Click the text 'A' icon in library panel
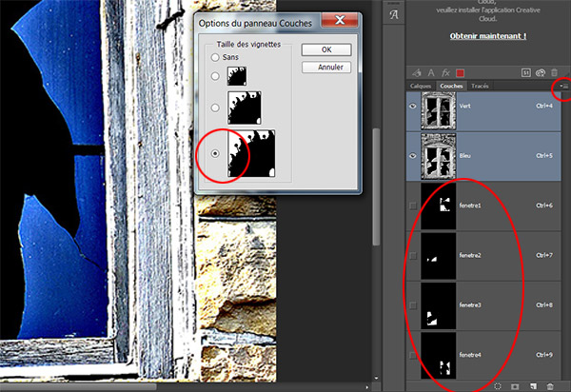The height and width of the screenshot is (392, 571). (x=430, y=71)
